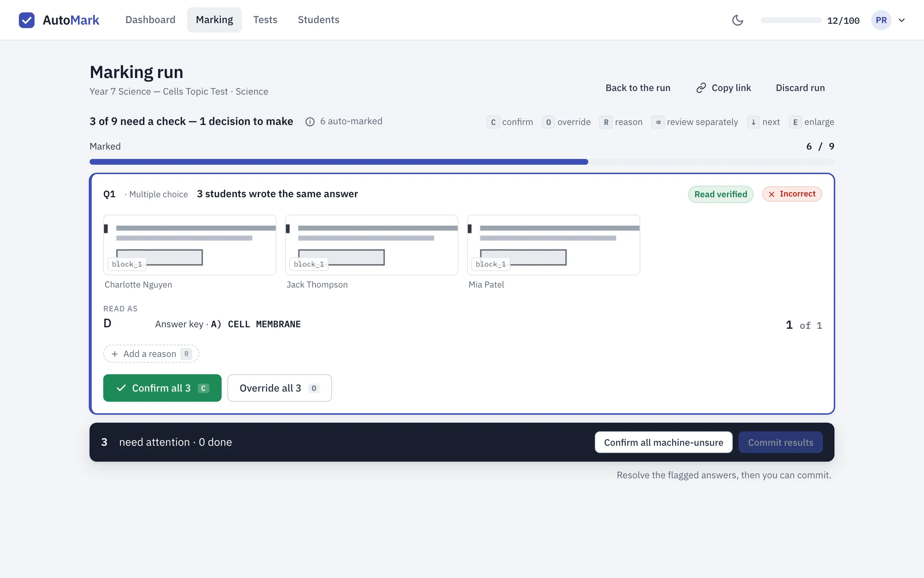Click the answer key A) CELL MEMBRANE
Screen dimensions: 924x578
(x=256, y=324)
